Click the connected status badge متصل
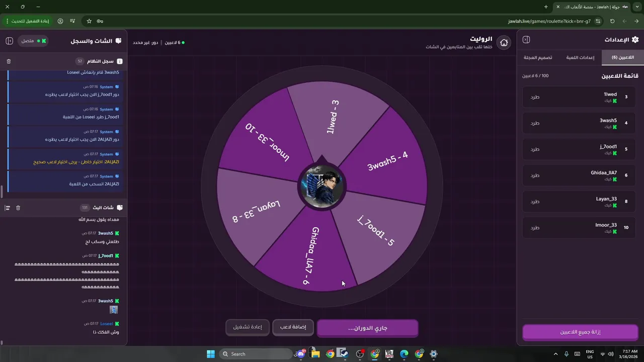 (x=33, y=41)
